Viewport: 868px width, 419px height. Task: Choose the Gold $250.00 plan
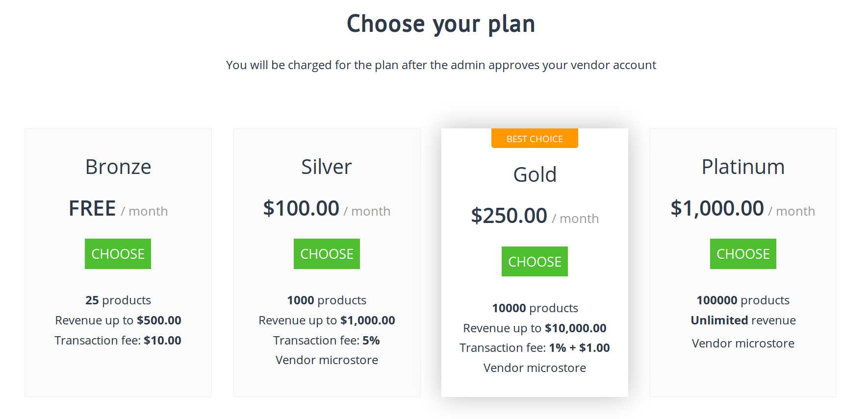535,262
